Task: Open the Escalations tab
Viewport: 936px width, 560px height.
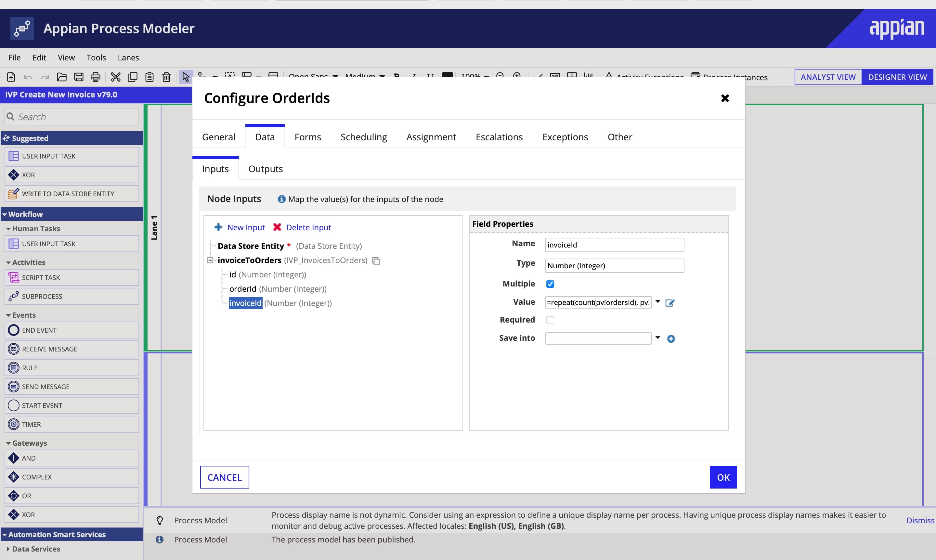Action: [x=499, y=137]
